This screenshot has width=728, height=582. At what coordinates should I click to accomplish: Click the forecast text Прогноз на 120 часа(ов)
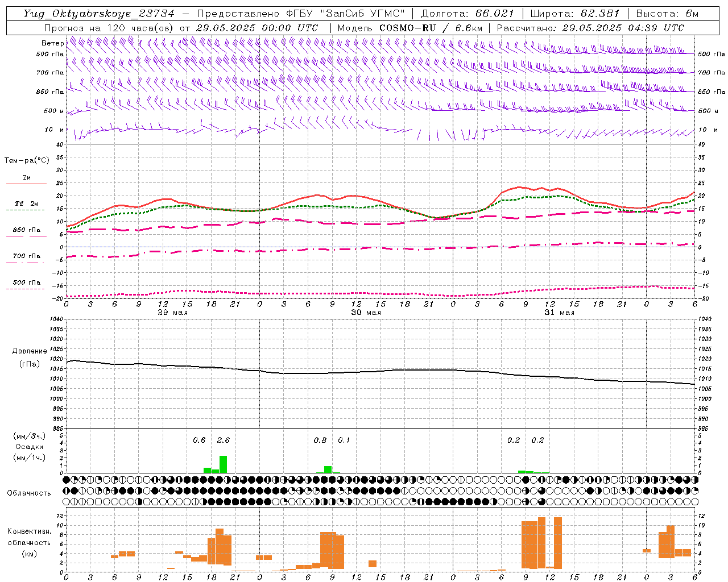[x=109, y=28]
